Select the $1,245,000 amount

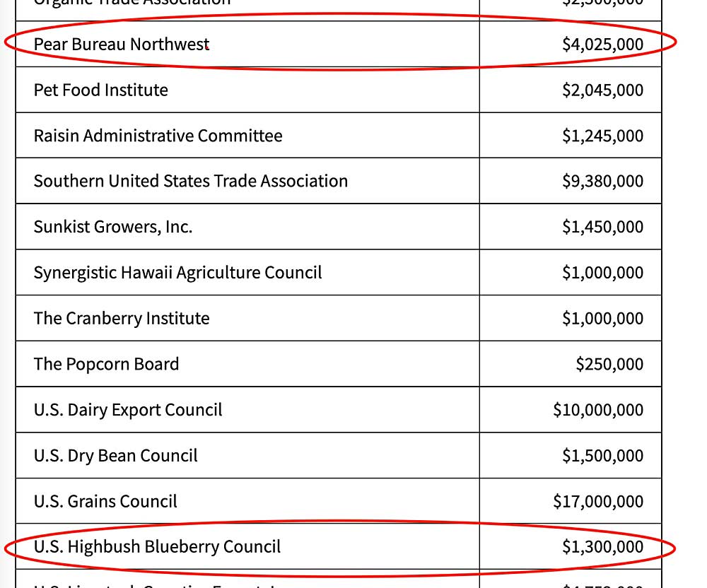click(602, 136)
